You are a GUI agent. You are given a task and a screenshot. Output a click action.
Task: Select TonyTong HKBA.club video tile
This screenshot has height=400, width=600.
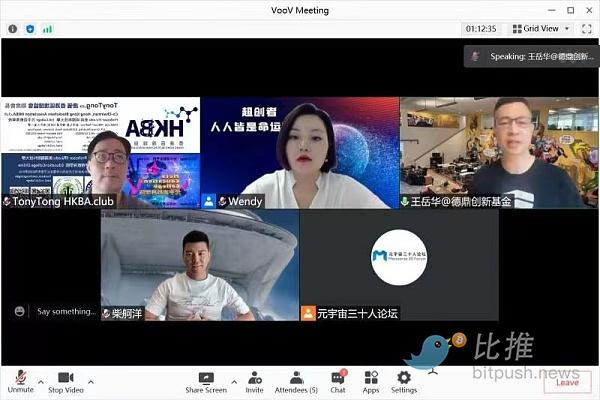click(x=100, y=152)
